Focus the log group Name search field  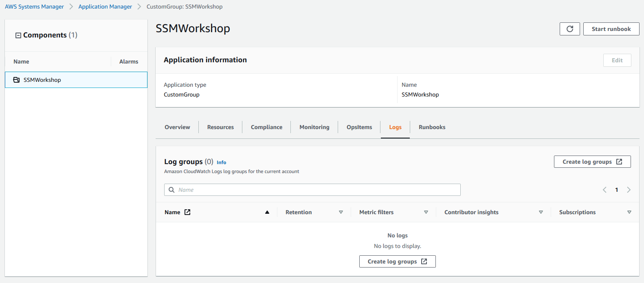[x=312, y=190]
